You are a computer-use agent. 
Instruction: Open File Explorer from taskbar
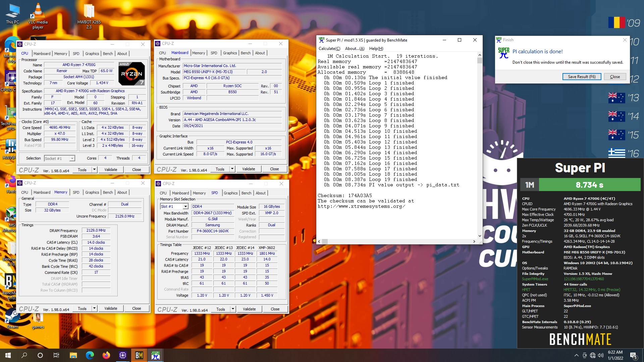[x=73, y=355]
